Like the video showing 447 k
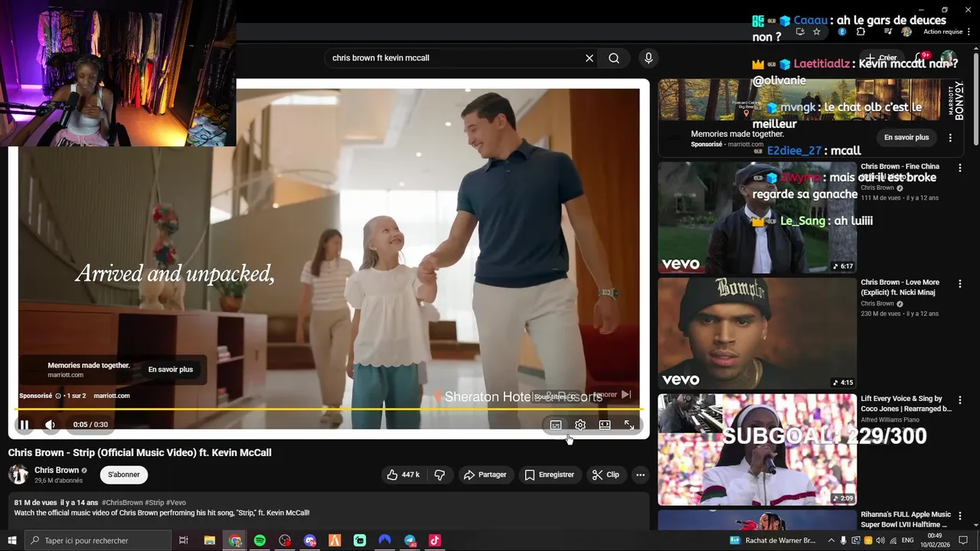This screenshot has width=980, height=551. [x=403, y=474]
